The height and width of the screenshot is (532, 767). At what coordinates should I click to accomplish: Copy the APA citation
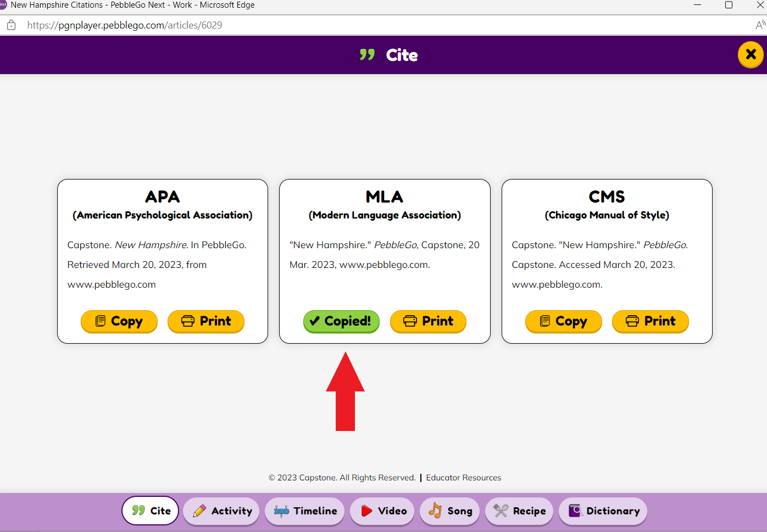point(119,321)
